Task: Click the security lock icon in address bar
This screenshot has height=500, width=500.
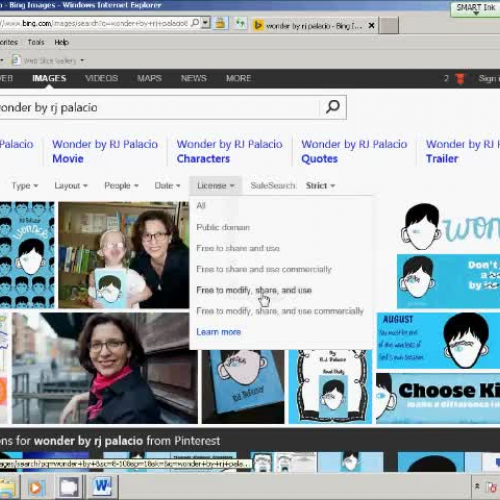Action: pos(220,23)
